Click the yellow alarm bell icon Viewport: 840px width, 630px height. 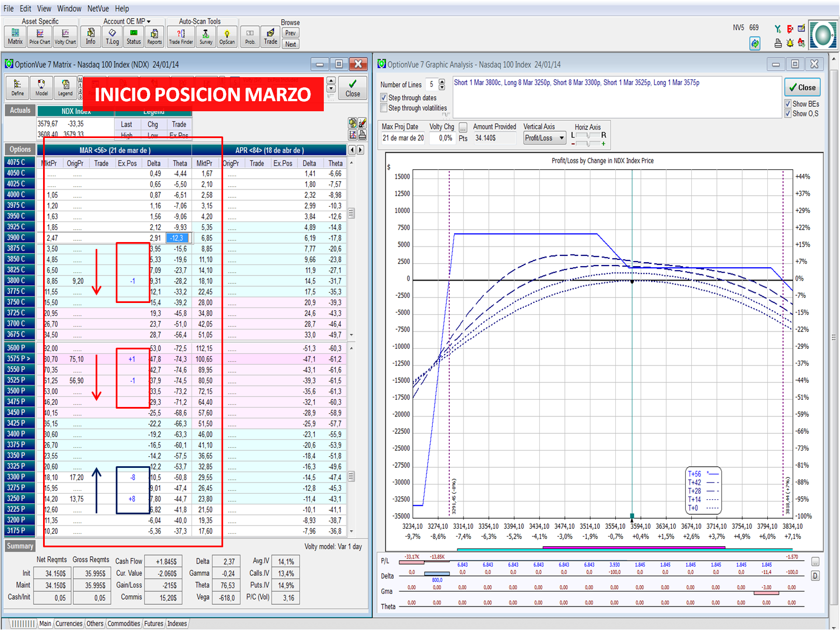coord(790,43)
